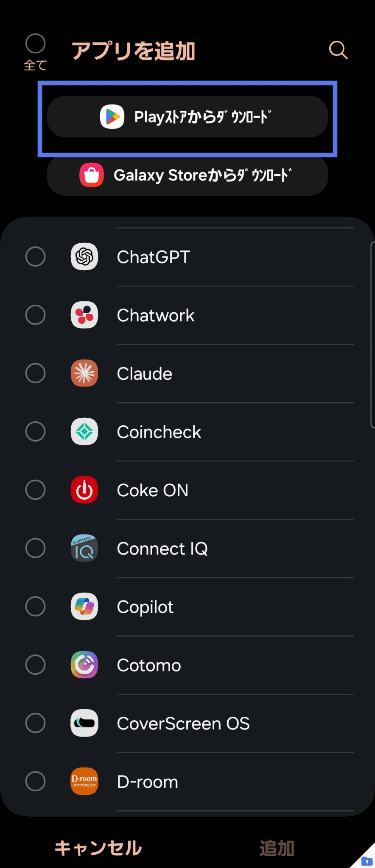Screen dimensions: 375x868
Task: Tap the Claude app icon
Action: coord(84,373)
